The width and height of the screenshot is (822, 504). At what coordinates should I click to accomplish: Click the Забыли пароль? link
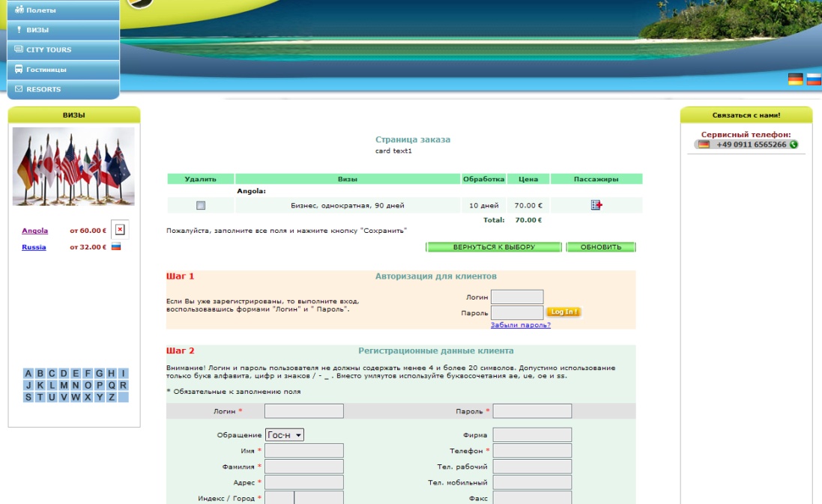tap(520, 325)
